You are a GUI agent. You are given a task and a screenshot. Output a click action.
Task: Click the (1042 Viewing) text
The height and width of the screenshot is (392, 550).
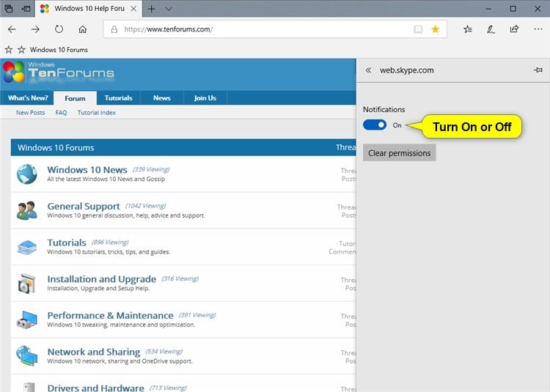[146, 206]
